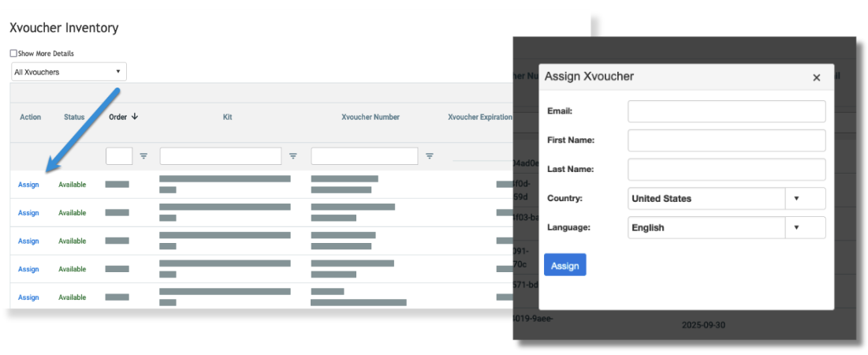Open the Order column filter icon
This screenshot has height=355, width=868.
click(x=144, y=156)
